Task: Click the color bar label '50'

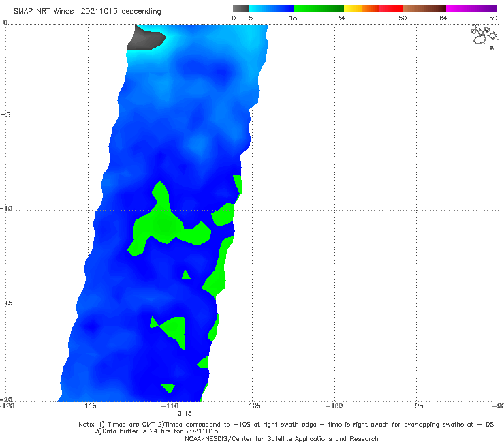Action: 403,18
